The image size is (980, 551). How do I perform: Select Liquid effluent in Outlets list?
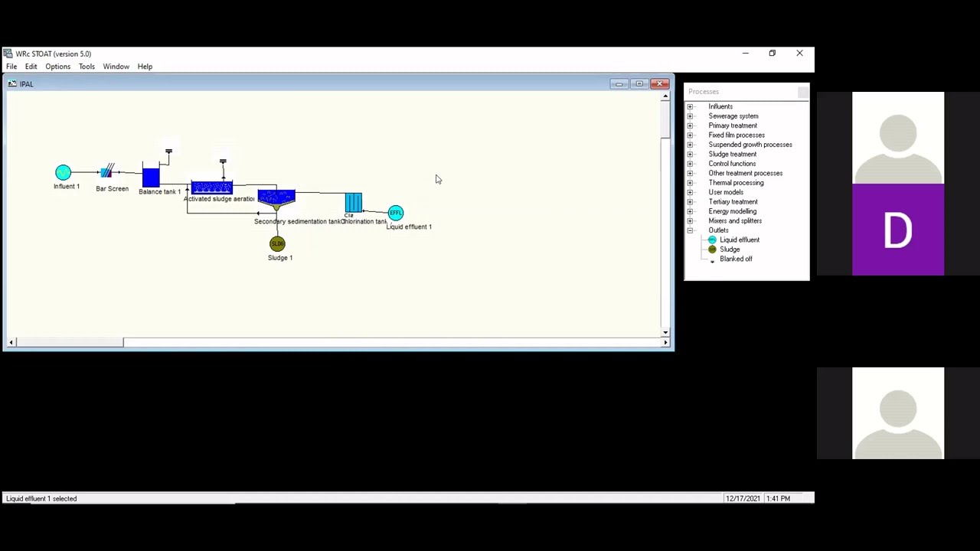click(x=740, y=240)
